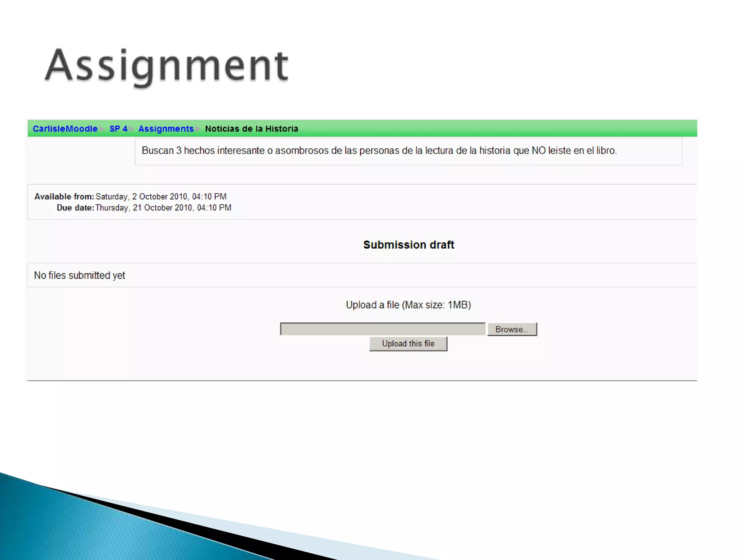
Task: Click the Due date label
Action: click(x=75, y=208)
